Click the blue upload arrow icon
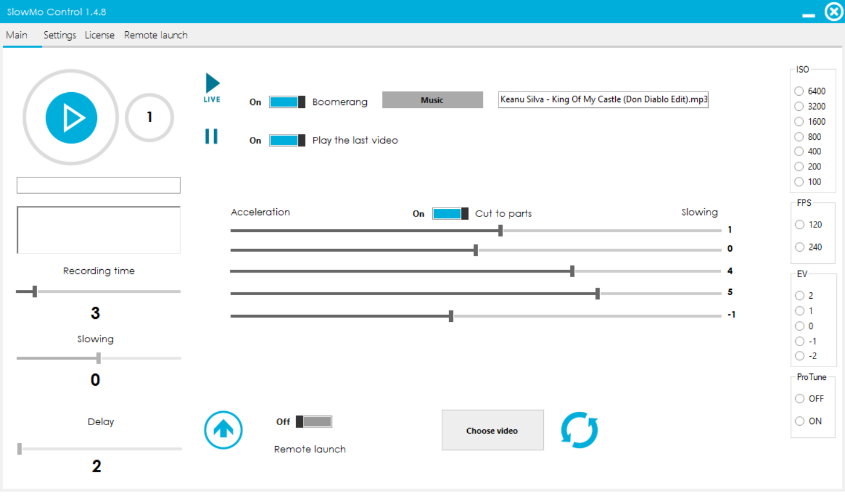The width and height of the screenshot is (845, 504). pos(223,430)
